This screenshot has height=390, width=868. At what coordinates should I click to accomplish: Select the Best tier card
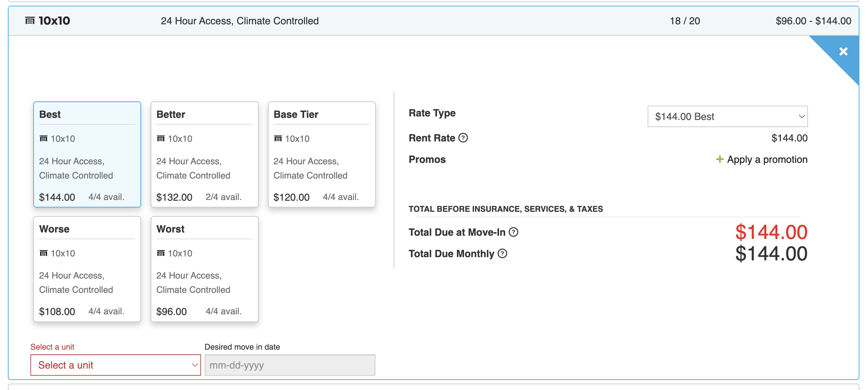pyautogui.click(x=87, y=154)
